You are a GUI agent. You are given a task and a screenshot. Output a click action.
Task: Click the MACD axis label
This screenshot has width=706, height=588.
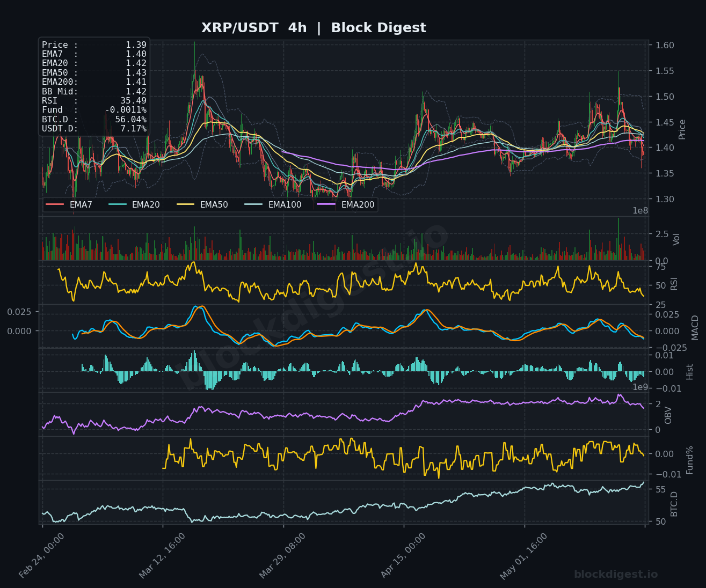point(695,327)
